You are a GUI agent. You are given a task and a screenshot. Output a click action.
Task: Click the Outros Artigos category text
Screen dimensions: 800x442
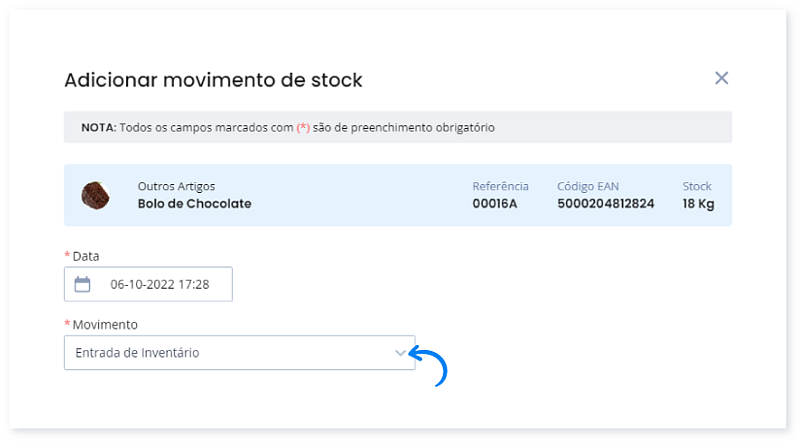176,186
